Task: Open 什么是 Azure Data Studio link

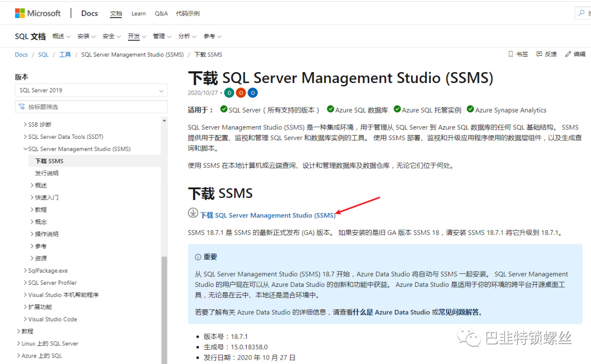Action: coord(391,312)
